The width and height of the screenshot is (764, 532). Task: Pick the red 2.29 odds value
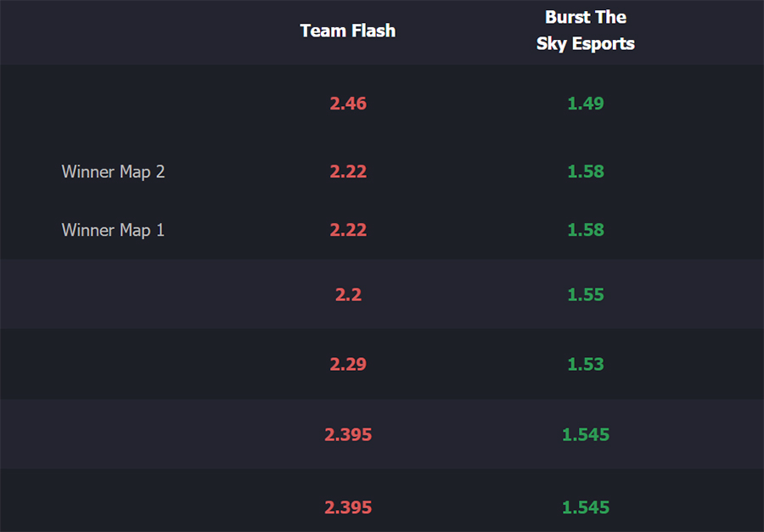pyautogui.click(x=348, y=364)
